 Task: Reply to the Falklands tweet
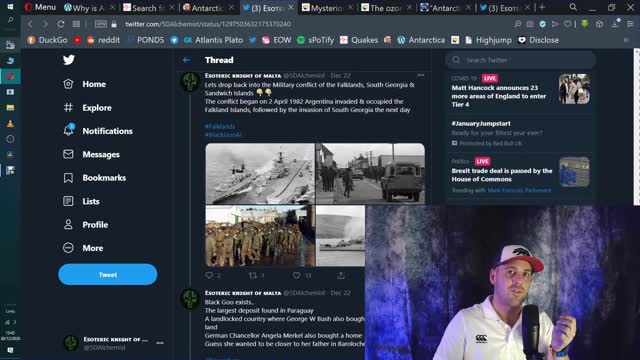click(x=209, y=276)
